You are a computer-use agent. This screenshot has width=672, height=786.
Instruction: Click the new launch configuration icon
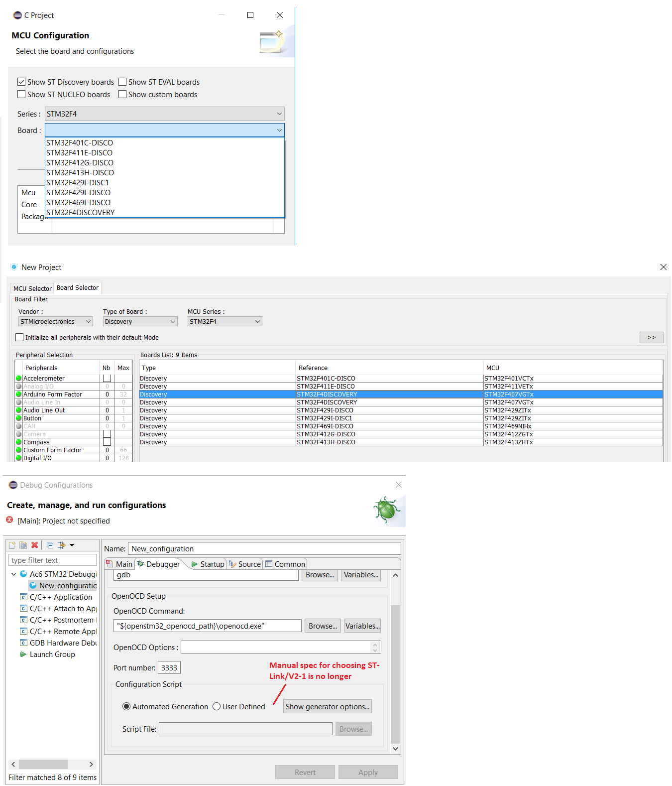coord(12,545)
